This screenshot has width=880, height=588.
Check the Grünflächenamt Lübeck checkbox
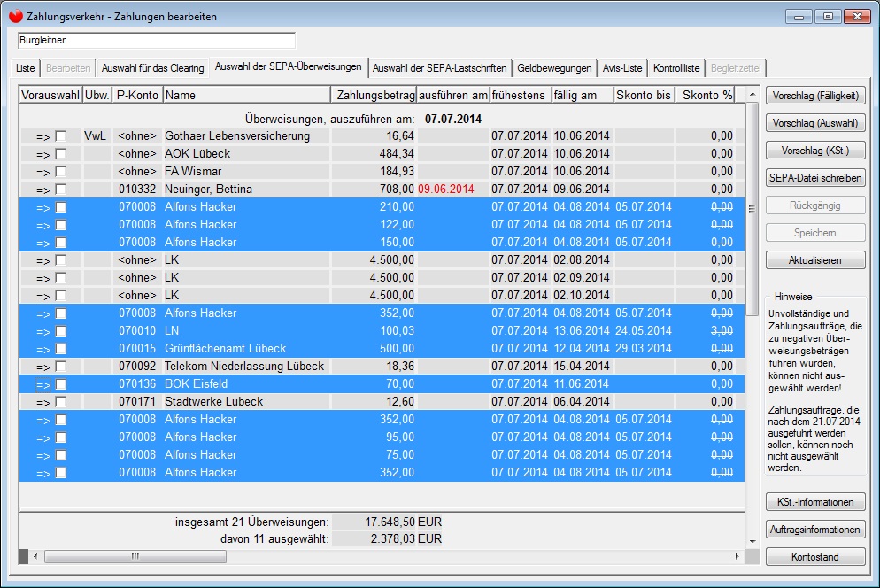(x=60, y=349)
